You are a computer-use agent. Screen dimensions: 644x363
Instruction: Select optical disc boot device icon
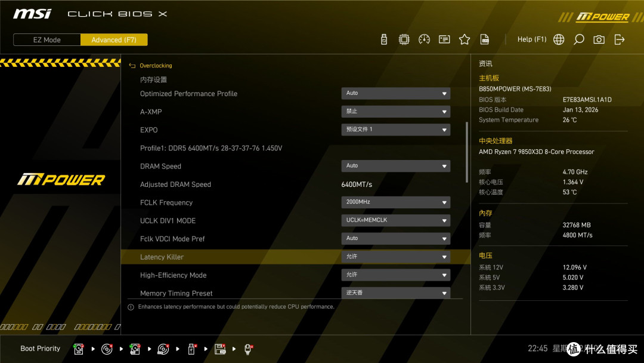click(107, 349)
